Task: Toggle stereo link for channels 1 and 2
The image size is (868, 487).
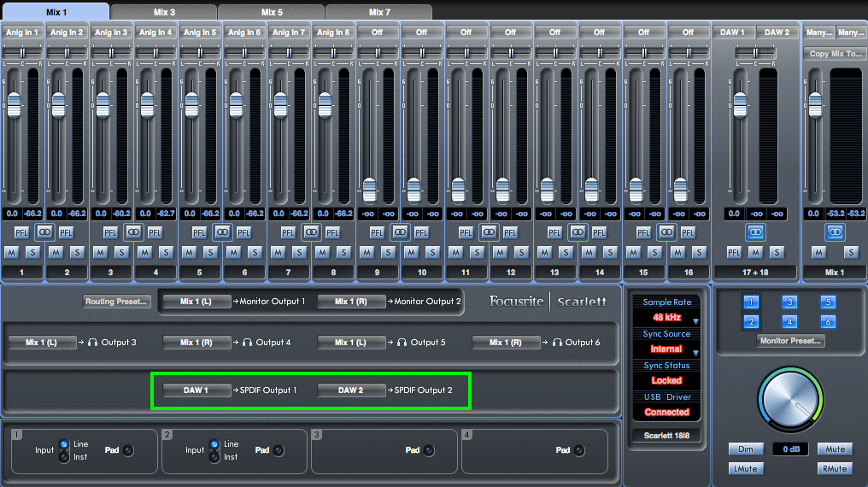Action: [x=44, y=232]
